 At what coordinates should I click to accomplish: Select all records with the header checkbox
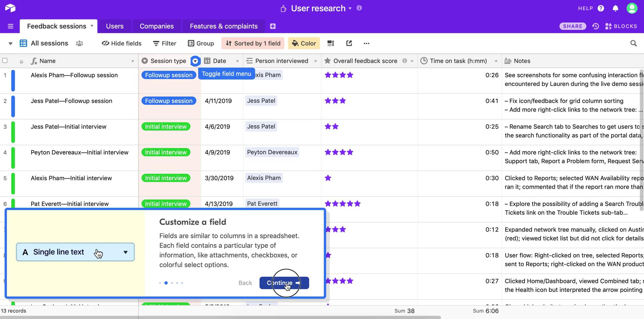(x=5, y=60)
